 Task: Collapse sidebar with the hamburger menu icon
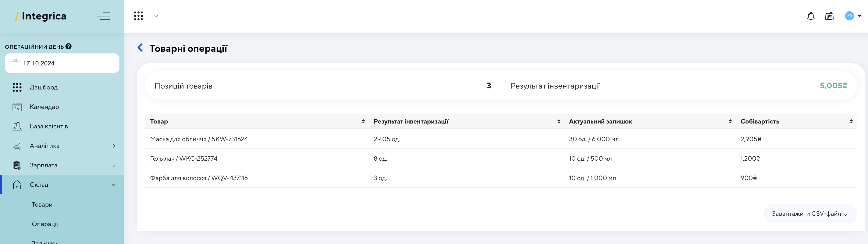tap(103, 16)
